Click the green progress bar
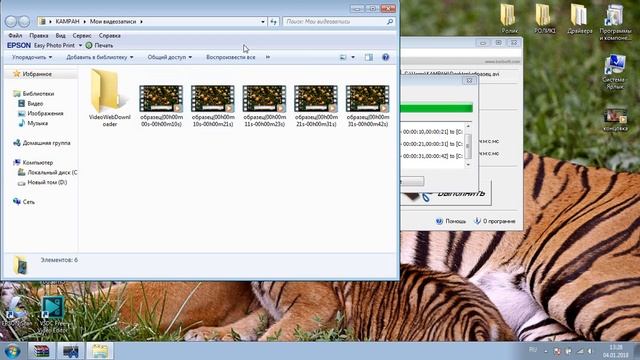The width and height of the screenshot is (640, 360). point(436,108)
